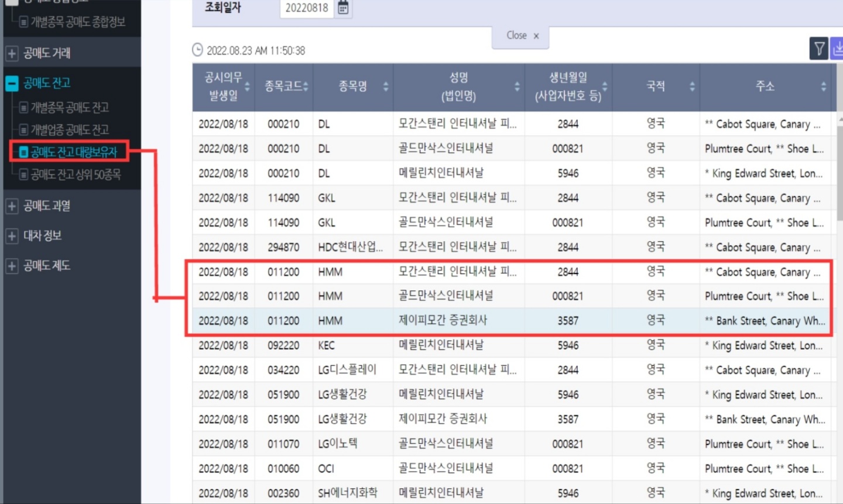Click the 국적 column header

click(656, 87)
